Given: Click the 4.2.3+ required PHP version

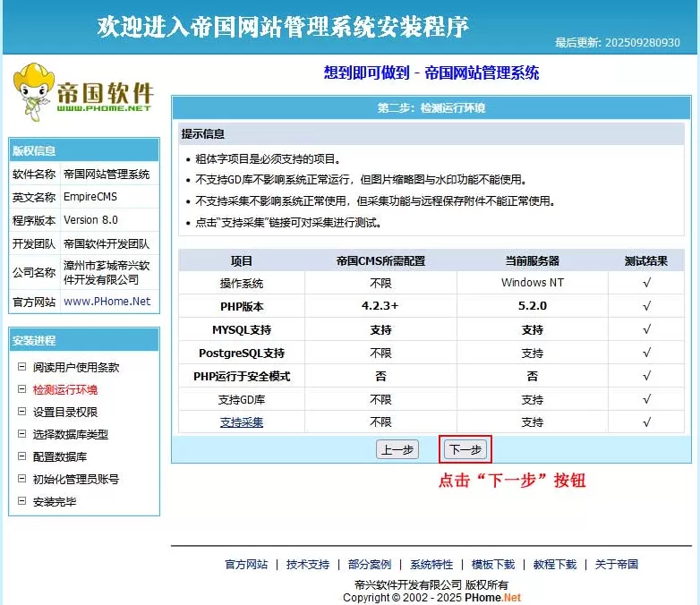Looking at the screenshot, I should pos(380,306).
